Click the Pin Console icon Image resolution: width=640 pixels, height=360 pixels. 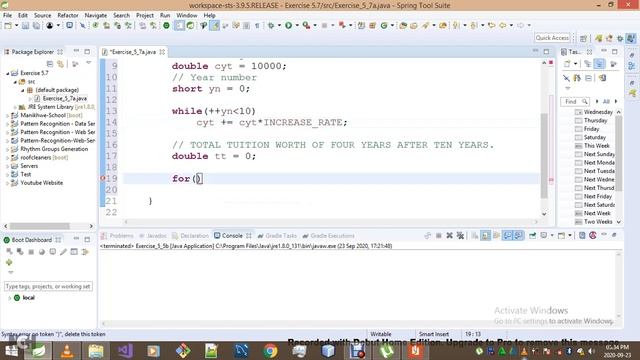(x=532, y=236)
